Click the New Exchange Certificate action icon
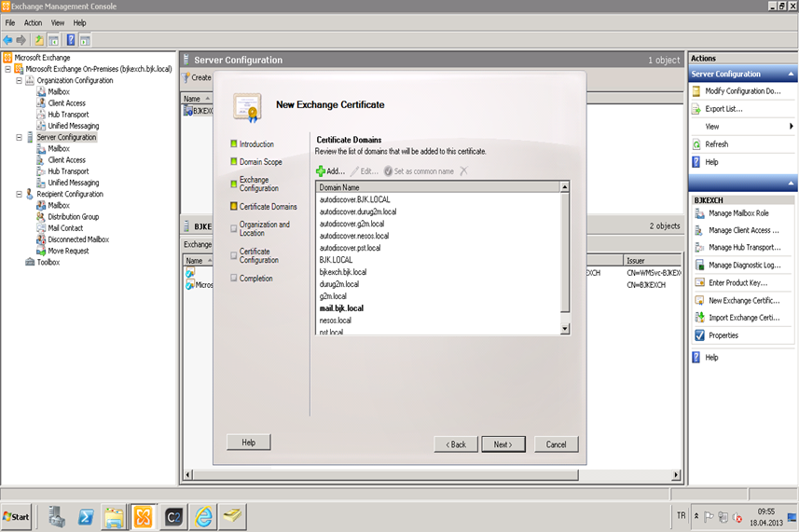The height and width of the screenshot is (532, 799). point(699,301)
